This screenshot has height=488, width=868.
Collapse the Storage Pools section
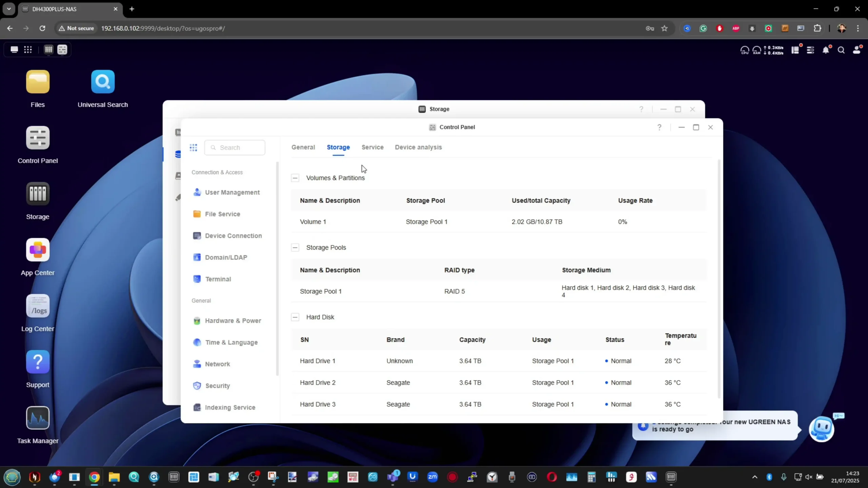point(295,248)
